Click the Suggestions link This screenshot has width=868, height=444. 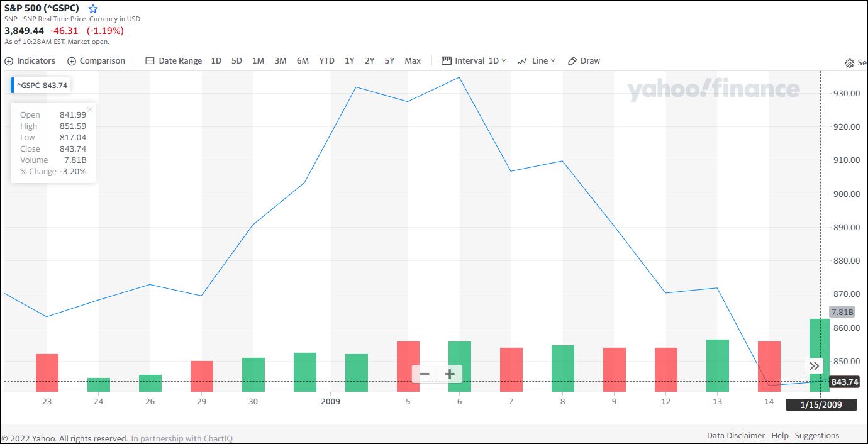pos(816,435)
